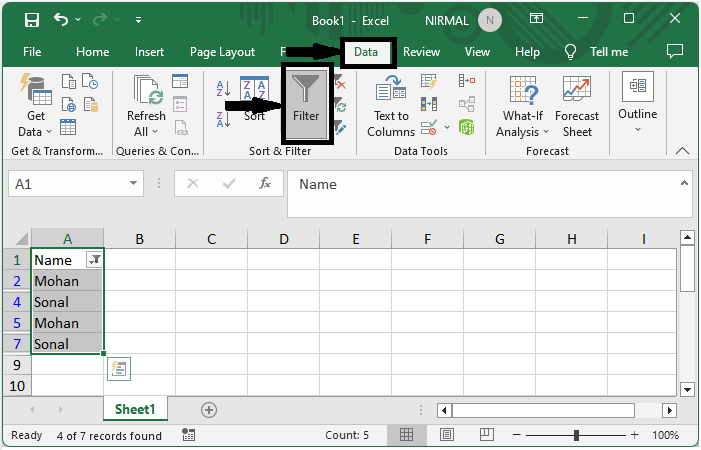Open the Comments speech bubble icon
The height and width of the screenshot is (450, 701).
(x=675, y=51)
